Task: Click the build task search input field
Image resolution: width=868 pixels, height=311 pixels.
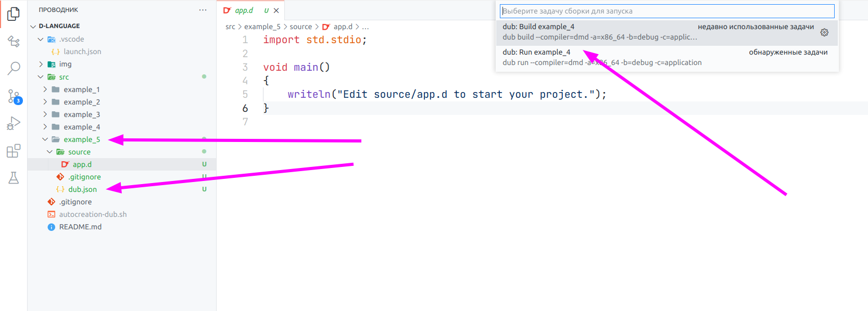Action: pos(667,11)
